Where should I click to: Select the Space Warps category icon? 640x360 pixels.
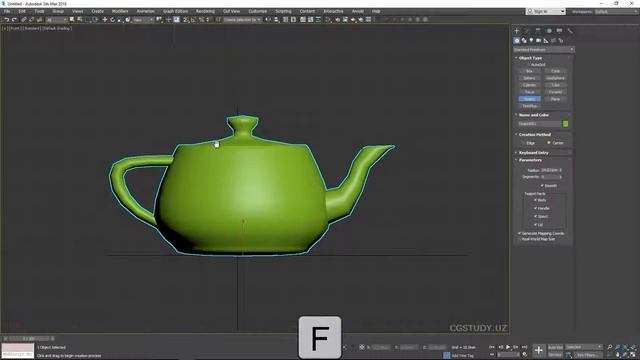point(553,40)
